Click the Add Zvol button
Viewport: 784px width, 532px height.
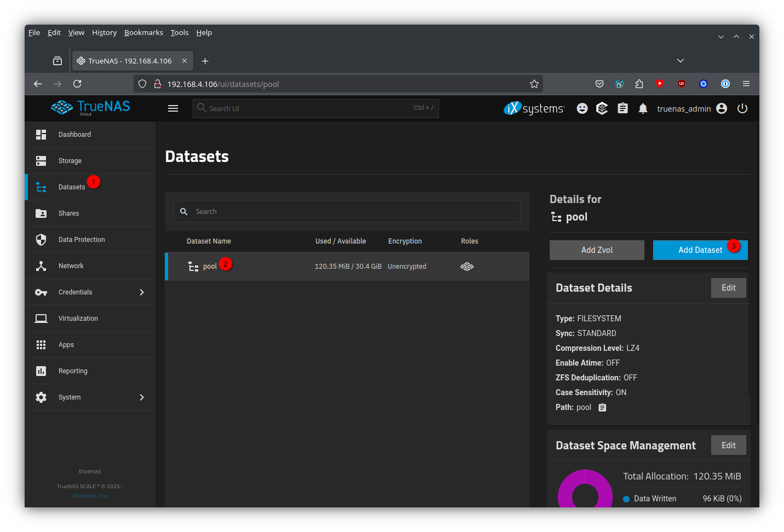596,250
